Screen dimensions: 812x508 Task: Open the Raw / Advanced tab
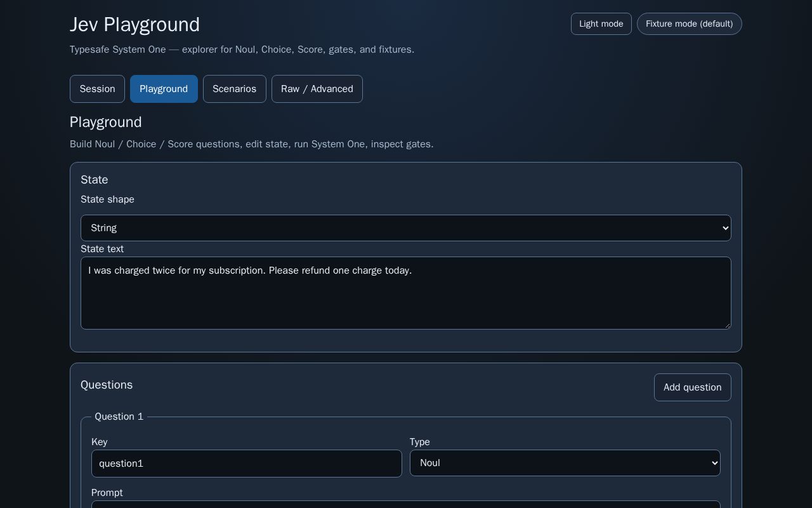click(x=317, y=89)
